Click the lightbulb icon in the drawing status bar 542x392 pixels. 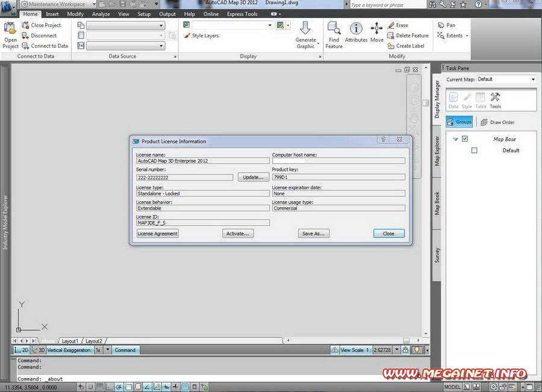(x=417, y=350)
